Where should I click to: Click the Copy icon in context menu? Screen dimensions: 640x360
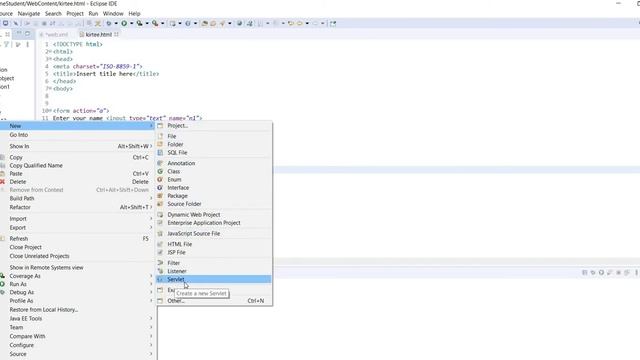click(2, 157)
